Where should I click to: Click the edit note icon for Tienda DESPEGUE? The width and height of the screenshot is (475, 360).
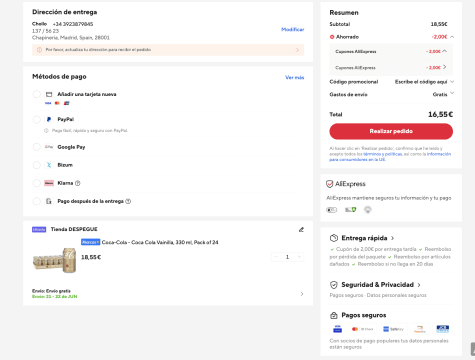(301, 229)
